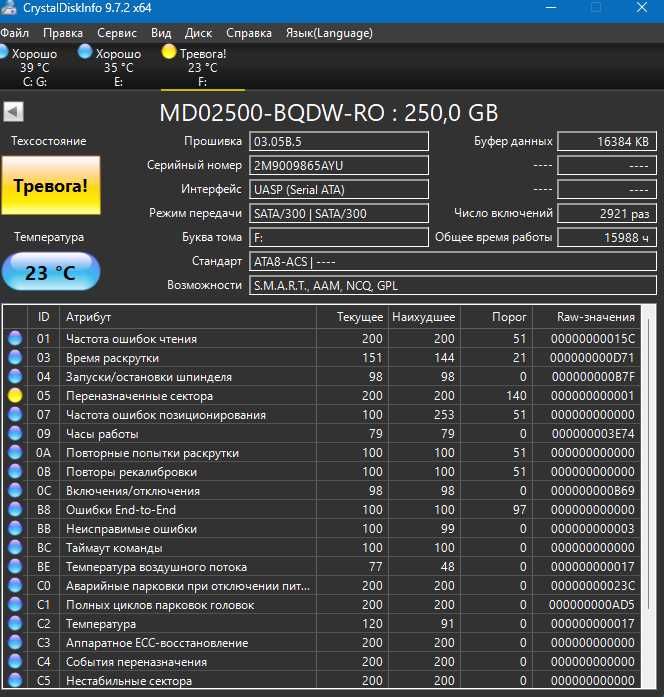Viewport: 664px width, 697px height.
Task: Click status orb of События переназначения row
Action: [x=15, y=661]
